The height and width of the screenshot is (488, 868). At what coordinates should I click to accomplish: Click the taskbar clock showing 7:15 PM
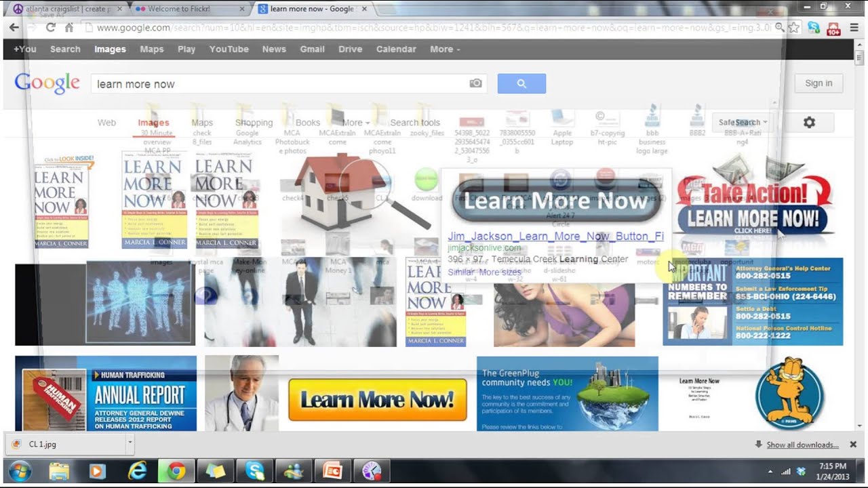pyautogui.click(x=832, y=471)
